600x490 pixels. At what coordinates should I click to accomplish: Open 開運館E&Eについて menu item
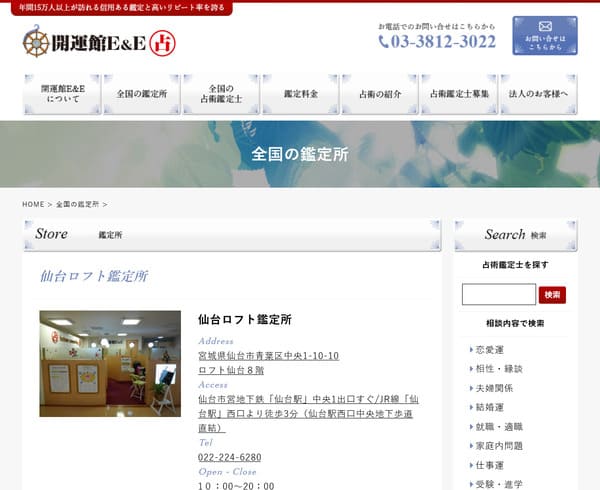tap(63, 94)
